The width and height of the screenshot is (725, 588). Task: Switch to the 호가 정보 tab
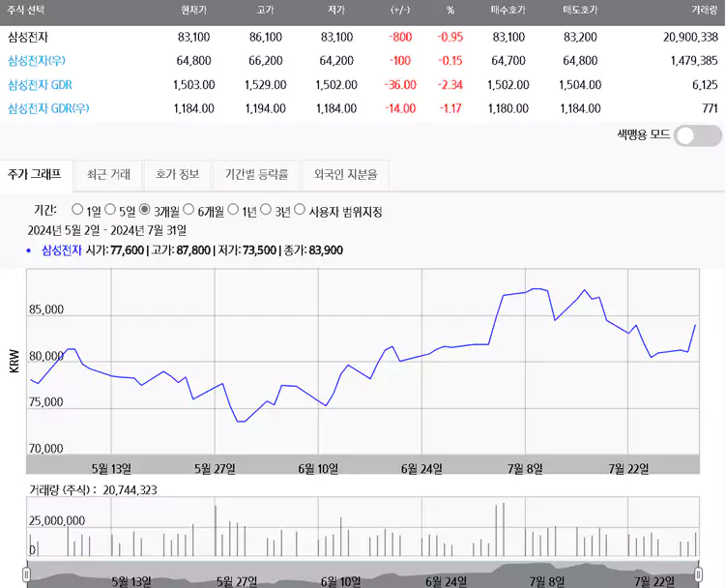pyautogui.click(x=178, y=174)
